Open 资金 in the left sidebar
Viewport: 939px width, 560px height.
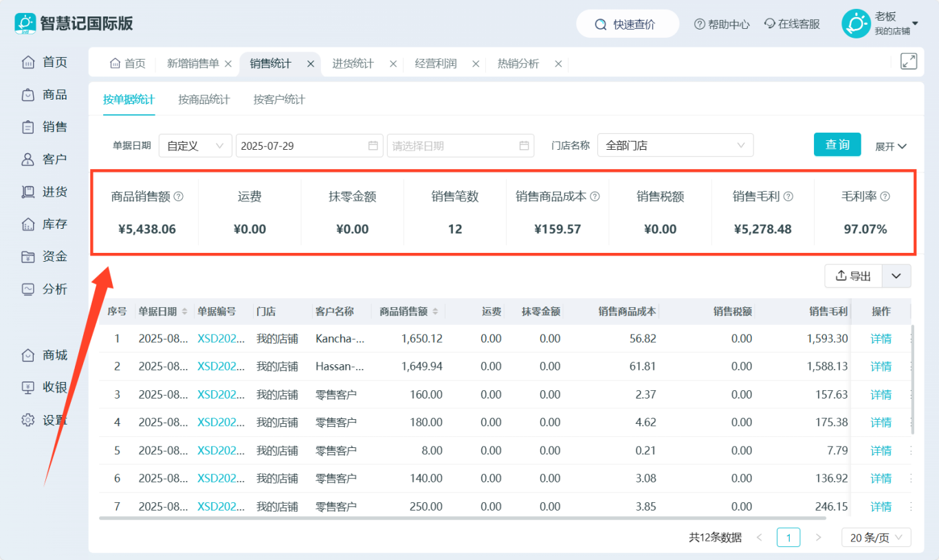point(45,257)
